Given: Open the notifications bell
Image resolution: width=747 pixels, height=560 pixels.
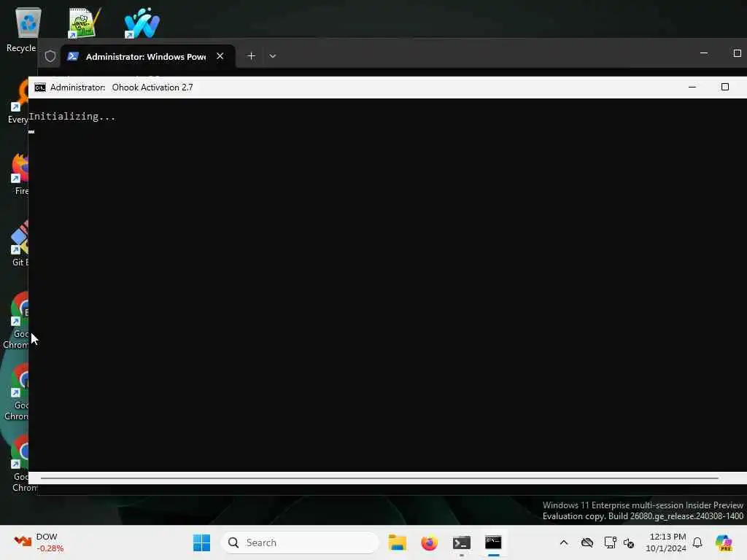Looking at the screenshot, I should tap(697, 542).
